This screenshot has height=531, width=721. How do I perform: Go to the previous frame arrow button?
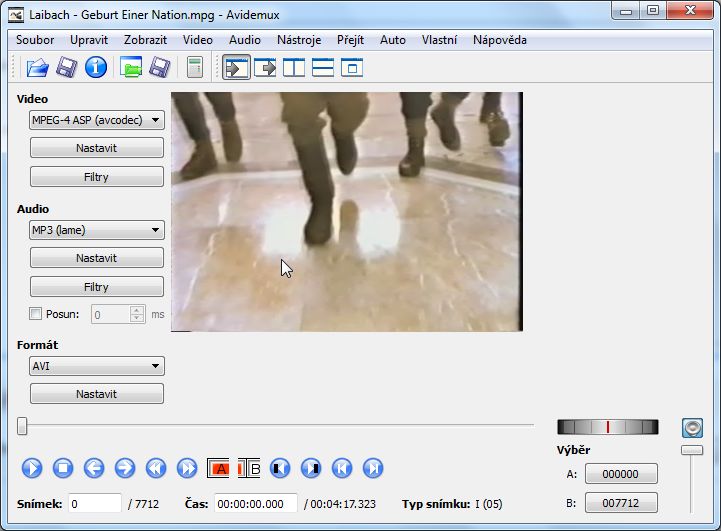94,468
